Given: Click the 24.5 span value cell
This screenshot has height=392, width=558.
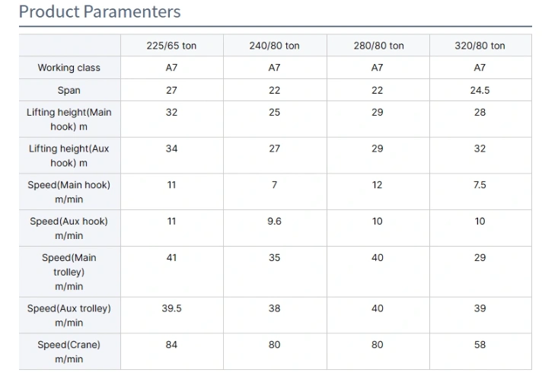Looking at the screenshot, I should [x=480, y=90].
